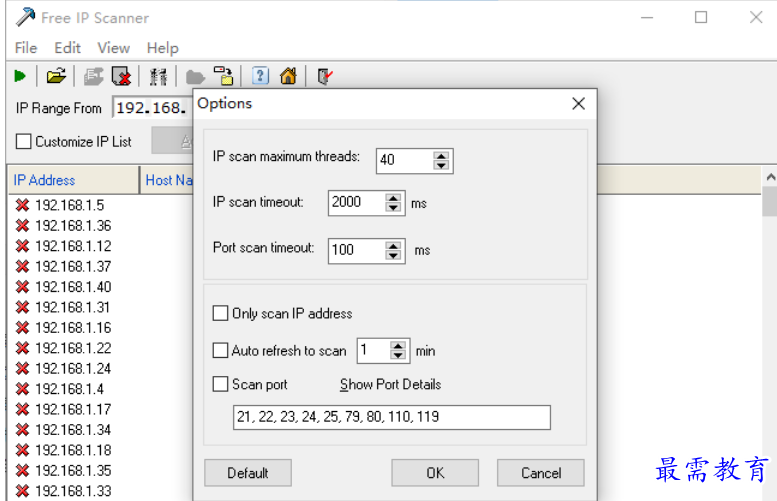777x501 pixels.
Task: Select the 192.168.1.34 row text
Action: (x=73, y=430)
